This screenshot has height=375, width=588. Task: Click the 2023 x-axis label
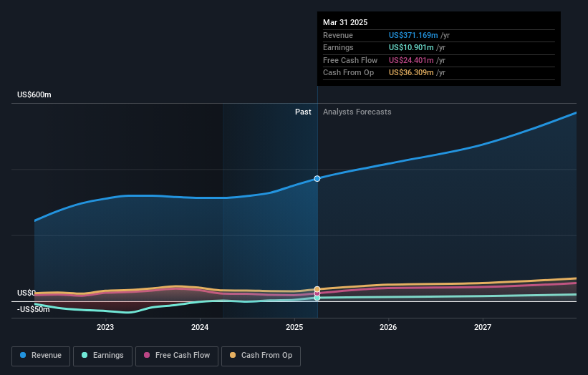[105, 328]
